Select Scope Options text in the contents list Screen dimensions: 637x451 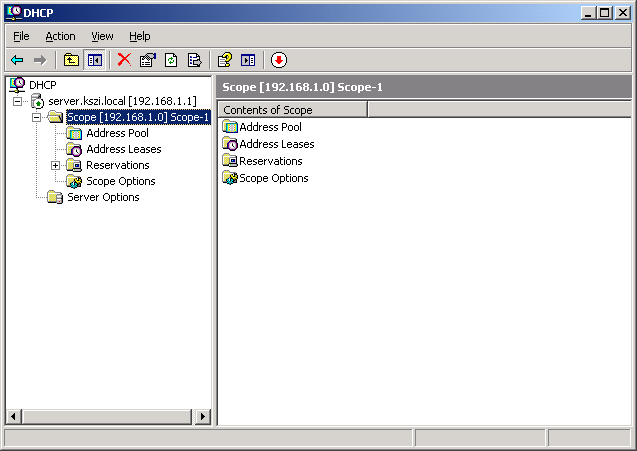point(274,178)
